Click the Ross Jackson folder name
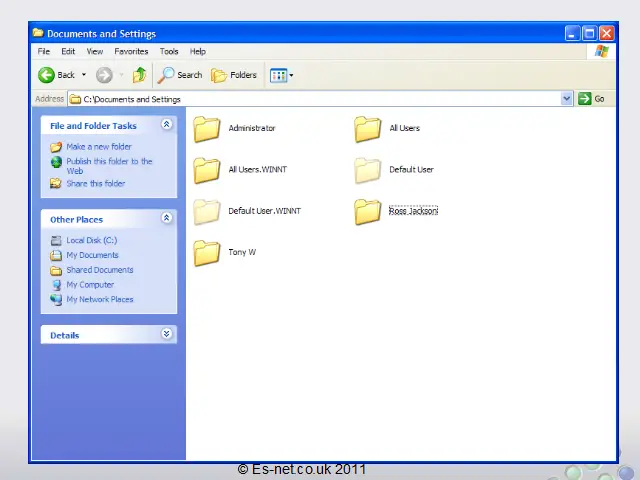640x480 pixels. pyautogui.click(x=413, y=211)
